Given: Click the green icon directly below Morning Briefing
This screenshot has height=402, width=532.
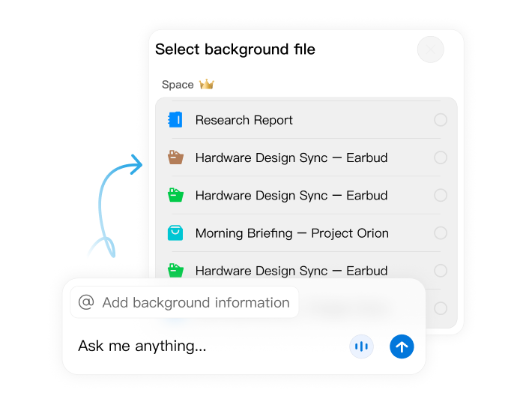Looking at the screenshot, I should pyautogui.click(x=175, y=270).
